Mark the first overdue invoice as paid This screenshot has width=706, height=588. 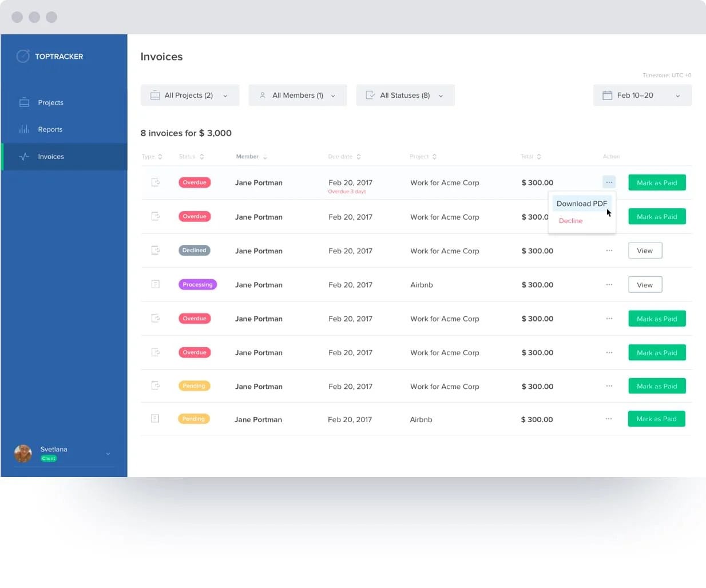(x=656, y=182)
